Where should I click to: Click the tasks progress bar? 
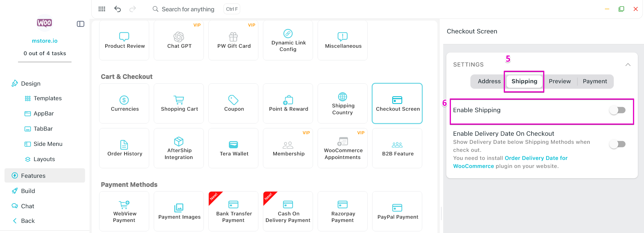coord(45,62)
